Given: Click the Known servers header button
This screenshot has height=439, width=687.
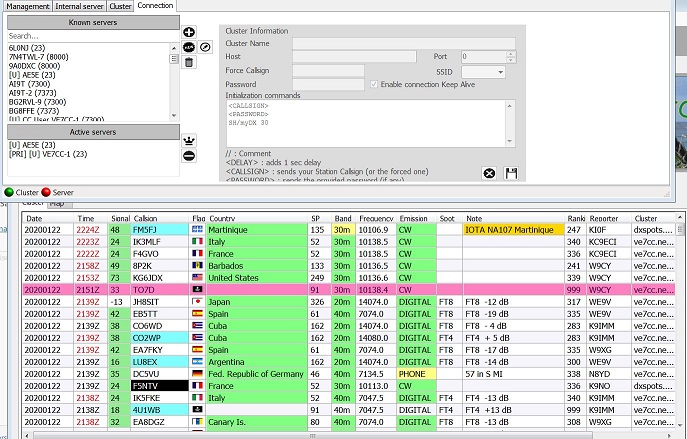Looking at the screenshot, I should click(93, 22).
